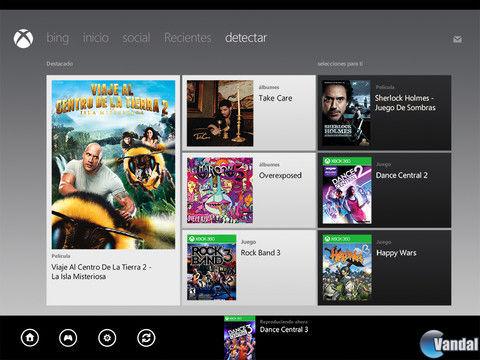Image resolution: width=480 pixels, height=360 pixels.
Task: Switch to the bing tab
Action: (58, 38)
